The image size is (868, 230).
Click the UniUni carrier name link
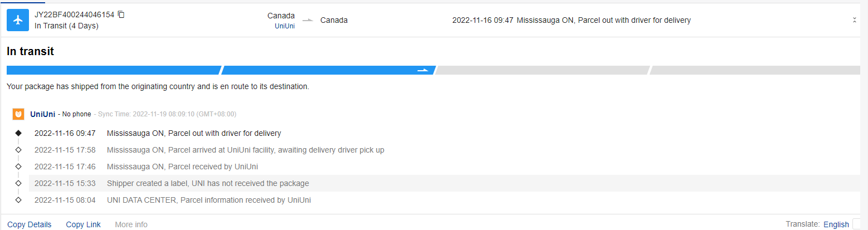(42, 114)
